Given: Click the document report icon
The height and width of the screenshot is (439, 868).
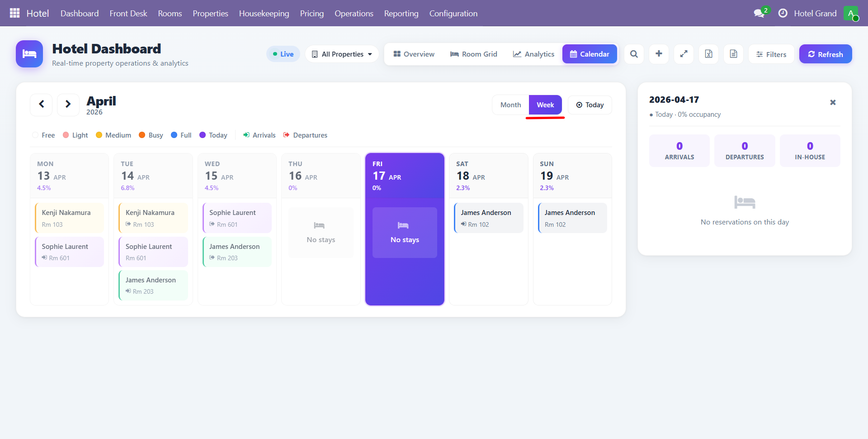Looking at the screenshot, I should coord(733,54).
